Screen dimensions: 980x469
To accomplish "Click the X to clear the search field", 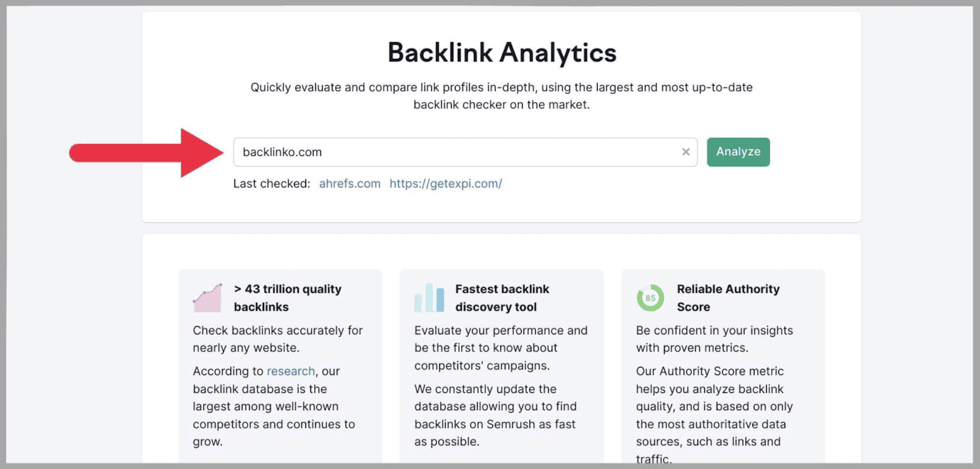I will [x=685, y=152].
